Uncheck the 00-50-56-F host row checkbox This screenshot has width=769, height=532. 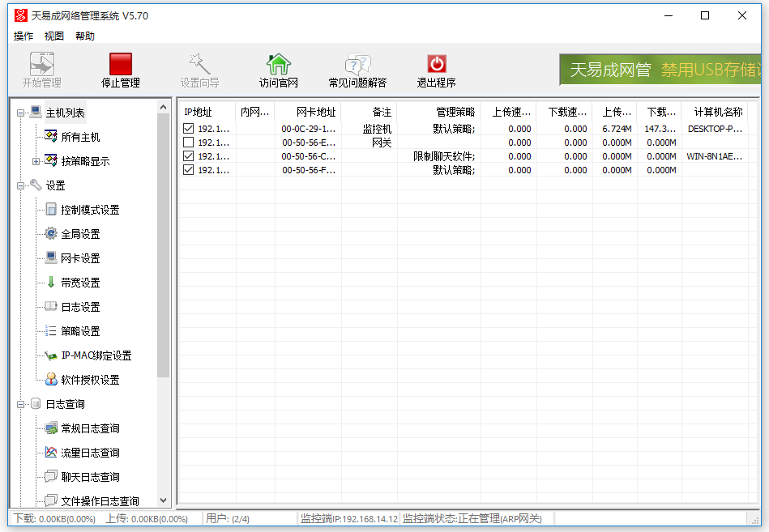[188, 169]
